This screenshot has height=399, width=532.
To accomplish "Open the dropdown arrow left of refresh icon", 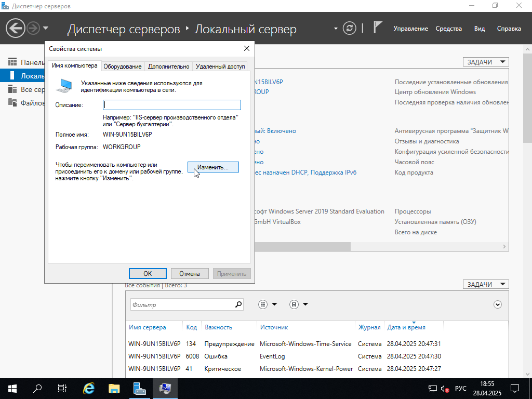I will pyautogui.click(x=336, y=29).
